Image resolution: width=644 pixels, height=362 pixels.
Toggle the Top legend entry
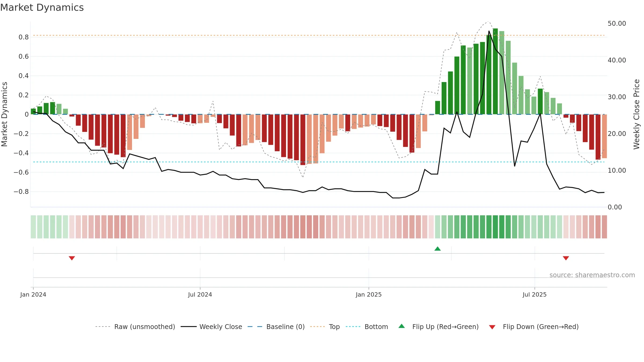pos(325,327)
